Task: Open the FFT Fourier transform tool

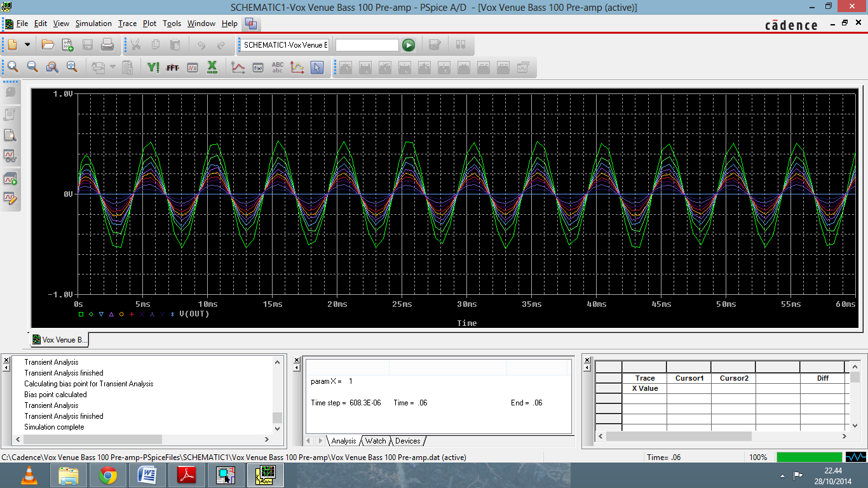Action: click(172, 67)
